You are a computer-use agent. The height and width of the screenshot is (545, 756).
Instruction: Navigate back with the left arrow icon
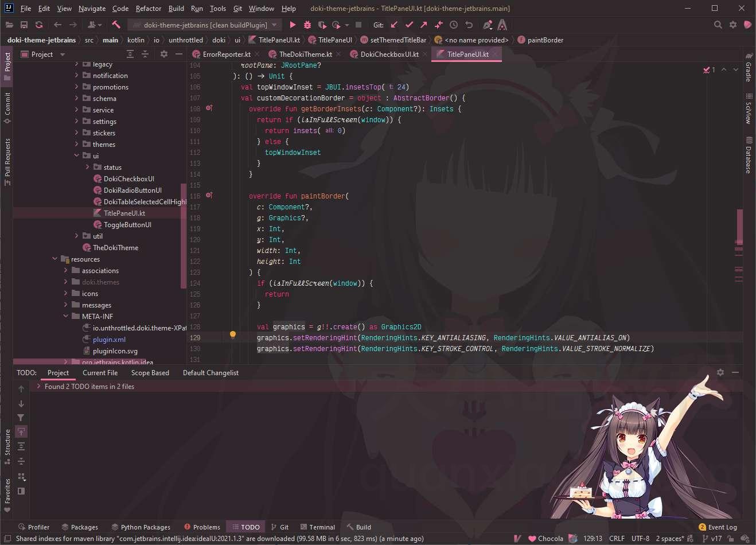click(57, 25)
